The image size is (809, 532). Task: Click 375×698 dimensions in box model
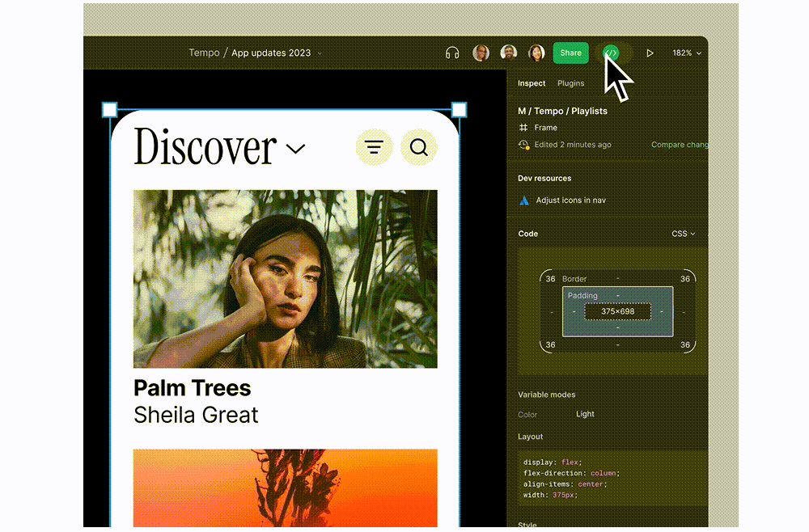(x=617, y=311)
